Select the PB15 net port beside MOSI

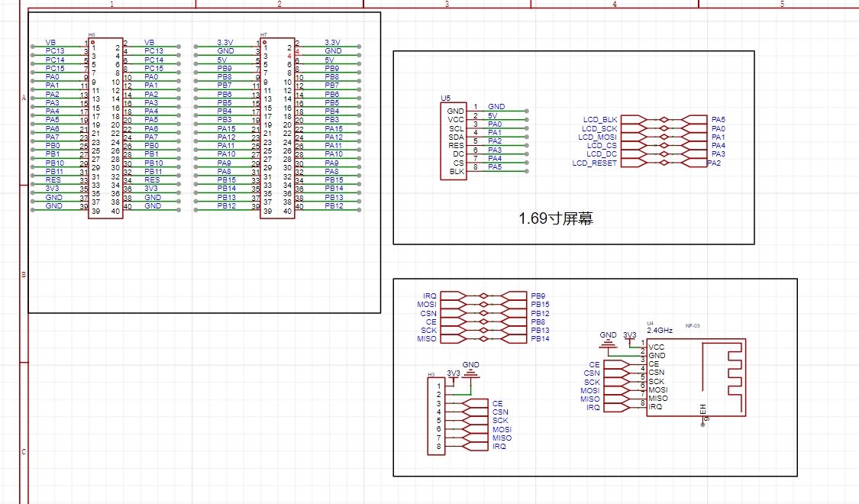pos(515,305)
